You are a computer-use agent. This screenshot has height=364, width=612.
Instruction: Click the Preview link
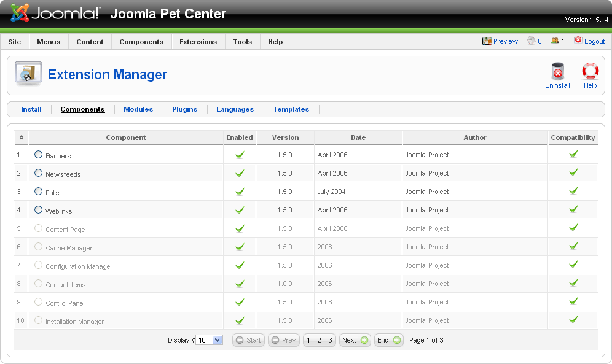[506, 41]
